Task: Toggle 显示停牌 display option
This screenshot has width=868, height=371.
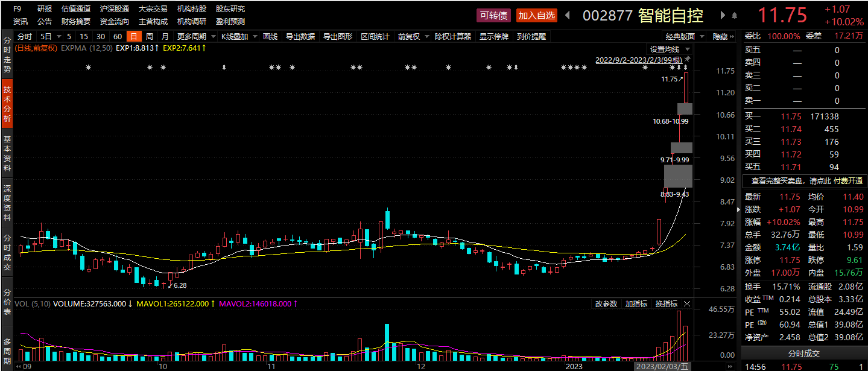Action: (x=494, y=36)
